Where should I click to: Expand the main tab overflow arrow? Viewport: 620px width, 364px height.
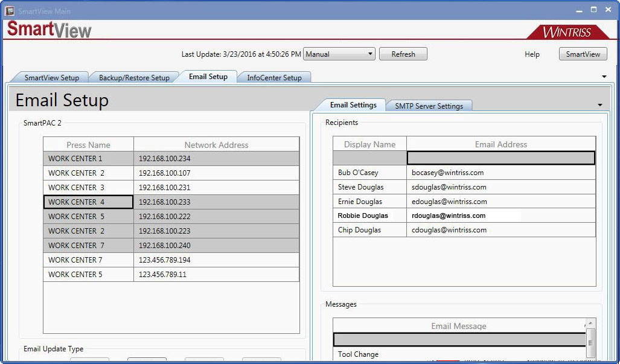[x=604, y=77]
